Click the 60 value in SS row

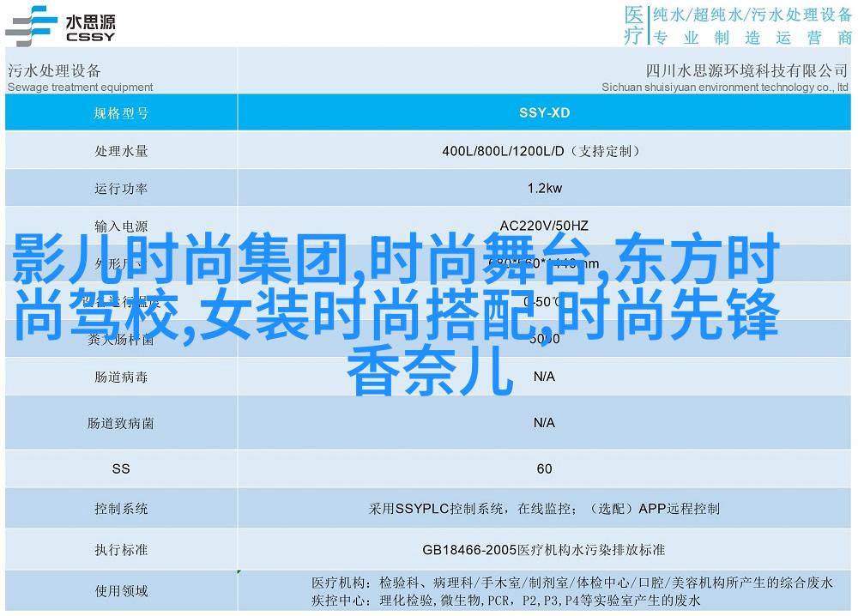click(545, 468)
